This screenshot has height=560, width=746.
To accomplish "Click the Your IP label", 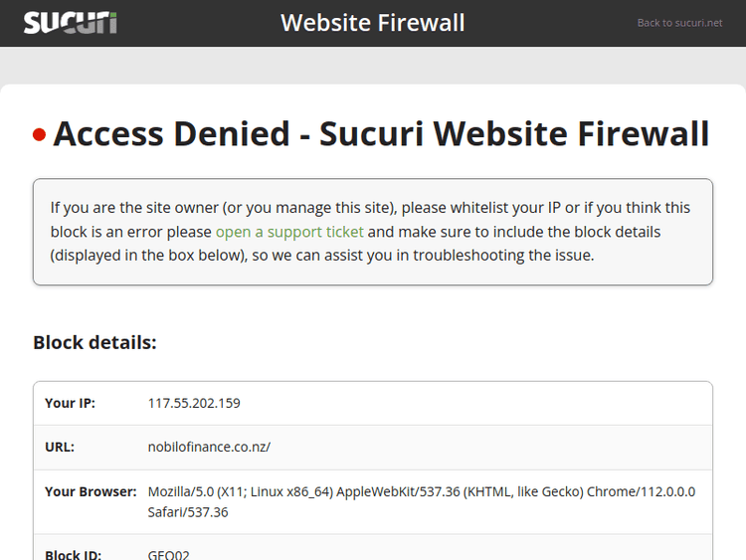I will click(70, 403).
